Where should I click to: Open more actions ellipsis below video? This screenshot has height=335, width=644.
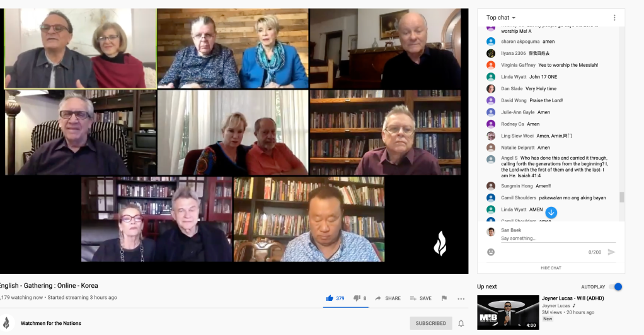(461, 298)
